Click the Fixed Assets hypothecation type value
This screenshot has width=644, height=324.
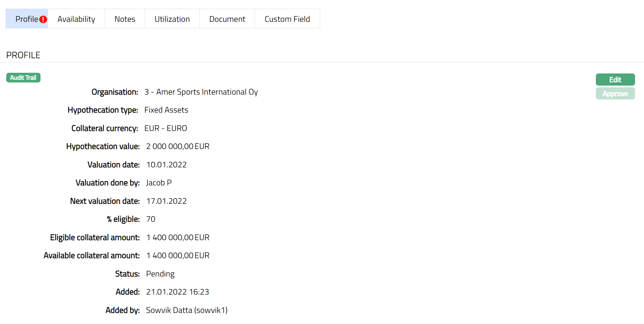coord(166,110)
